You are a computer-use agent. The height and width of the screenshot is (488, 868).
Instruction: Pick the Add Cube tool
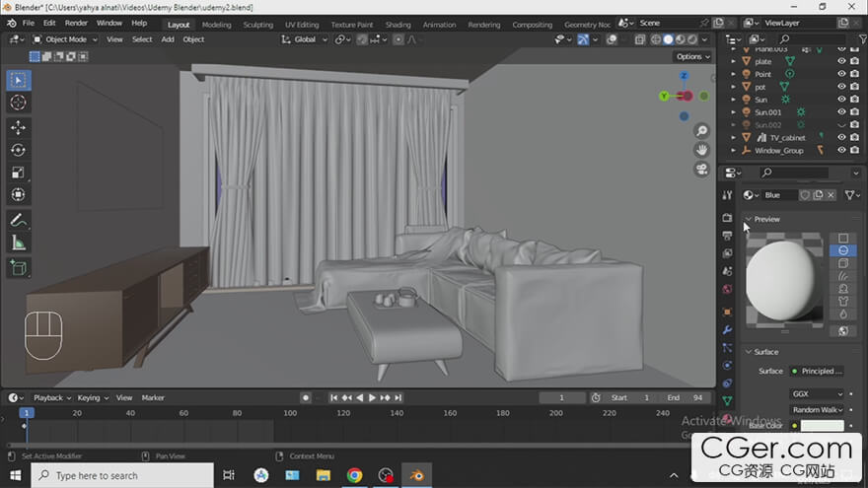(19, 266)
